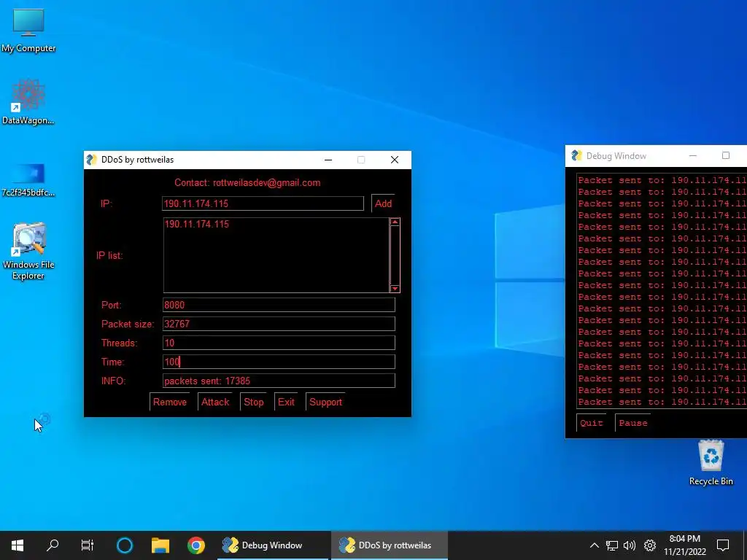Click the Add button beside IP field
747x560 pixels.
click(x=383, y=203)
